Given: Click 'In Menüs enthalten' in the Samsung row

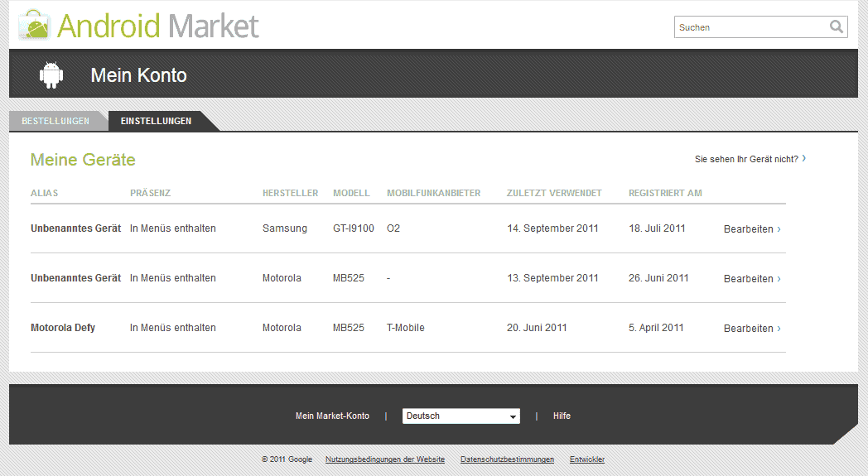Looking at the screenshot, I should click(x=173, y=228).
